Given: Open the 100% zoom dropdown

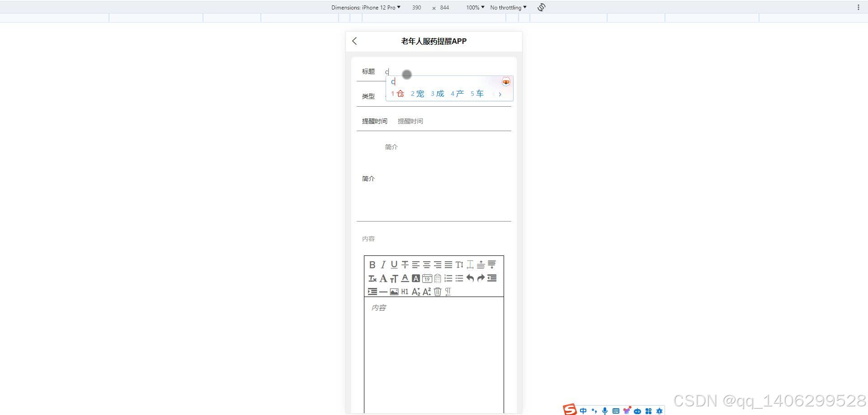Looking at the screenshot, I should pyautogui.click(x=475, y=8).
